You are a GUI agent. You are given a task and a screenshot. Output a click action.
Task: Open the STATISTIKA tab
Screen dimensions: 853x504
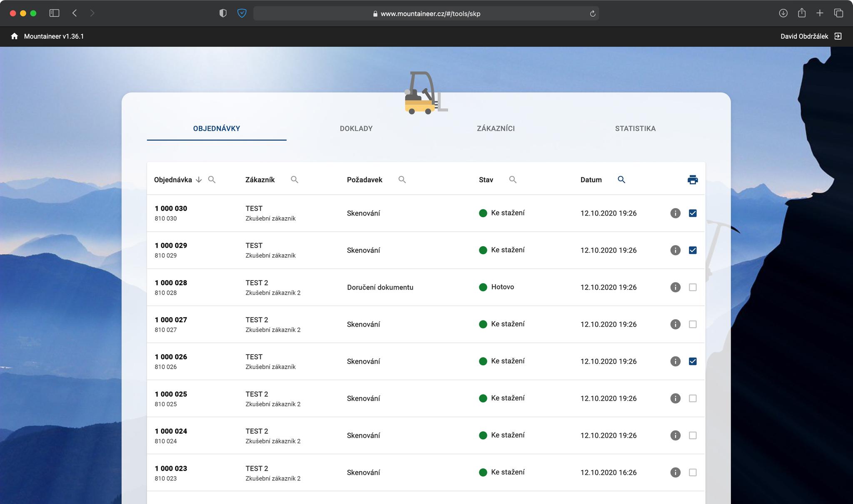(635, 129)
